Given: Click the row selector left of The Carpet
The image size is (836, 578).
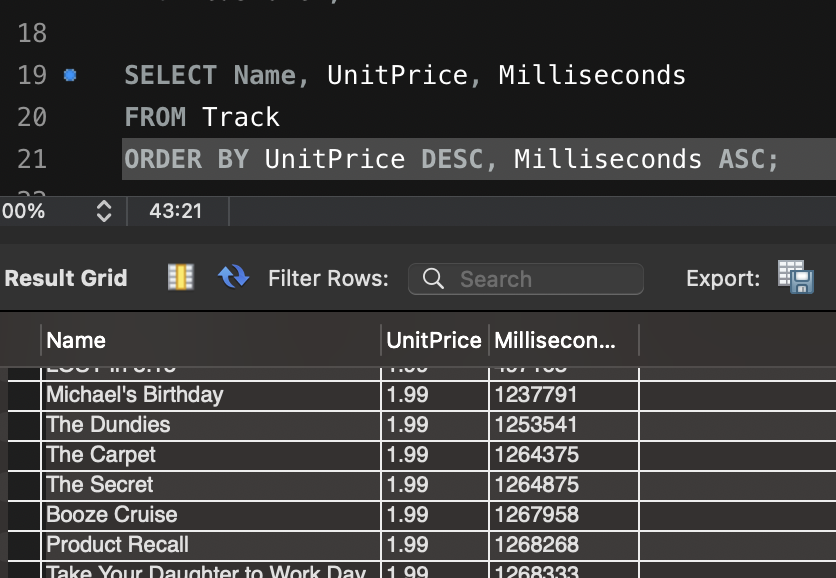Looking at the screenshot, I should point(24,455).
